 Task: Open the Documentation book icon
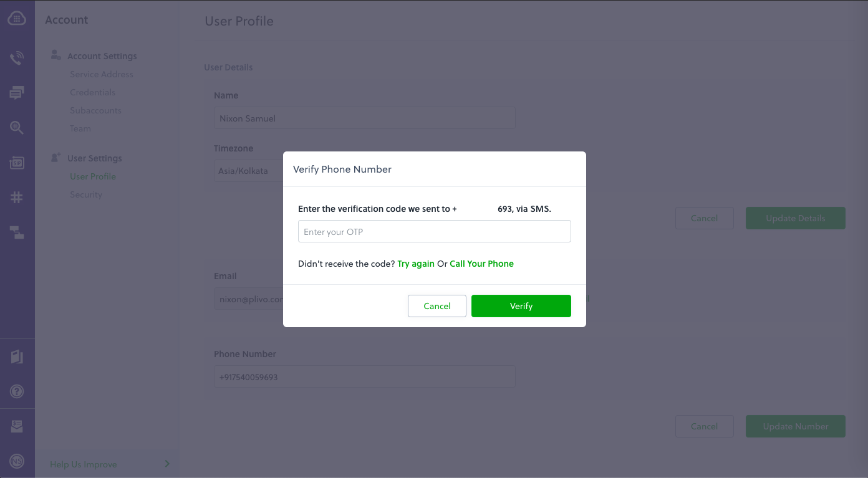point(17,356)
